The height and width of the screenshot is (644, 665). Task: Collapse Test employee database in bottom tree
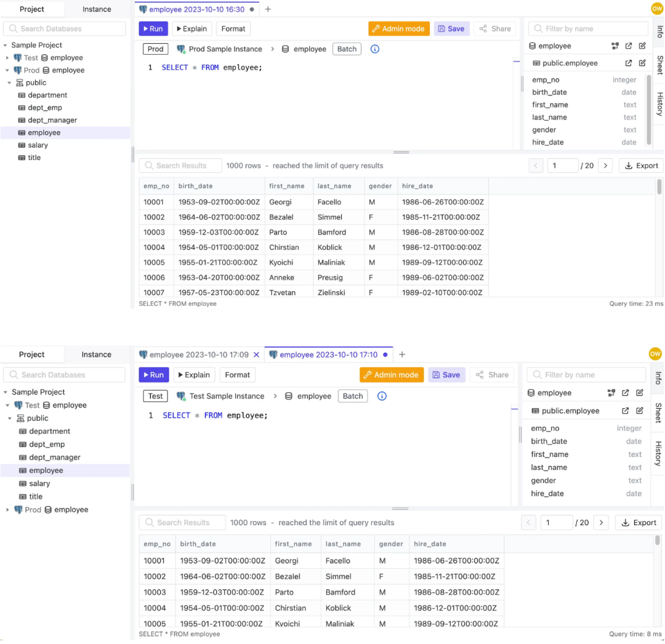tap(7, 405)
